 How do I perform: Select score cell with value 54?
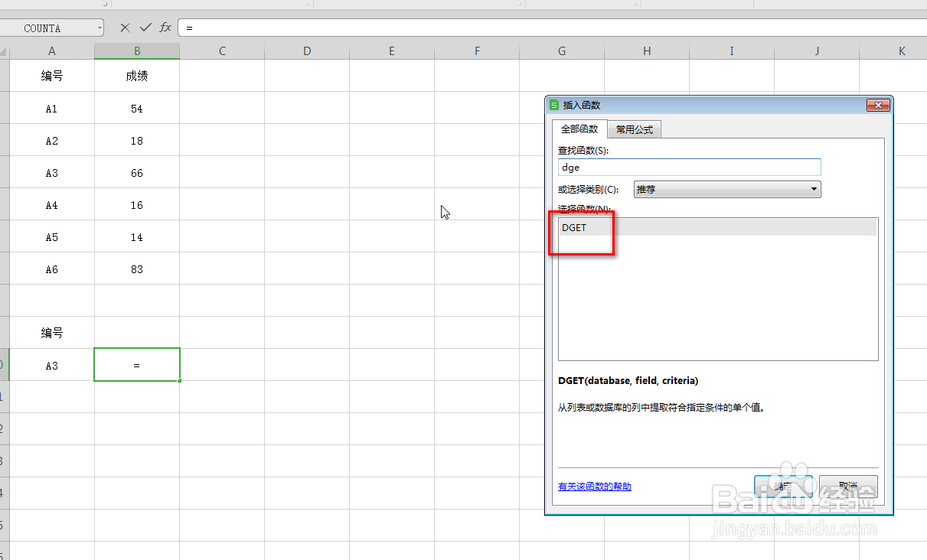(x=137, y=109)
